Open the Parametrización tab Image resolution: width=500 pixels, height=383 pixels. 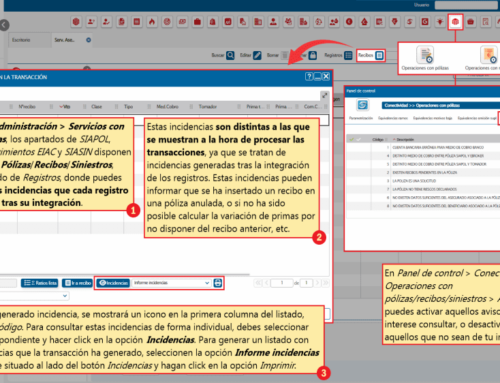[361, 118]
